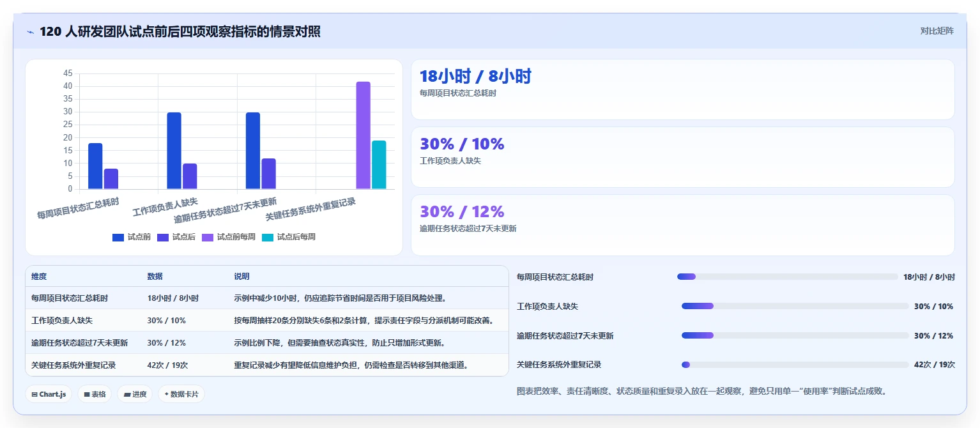Select the 试点后 bar for 逾期任务状态超过7天未更新

(268, 174)
